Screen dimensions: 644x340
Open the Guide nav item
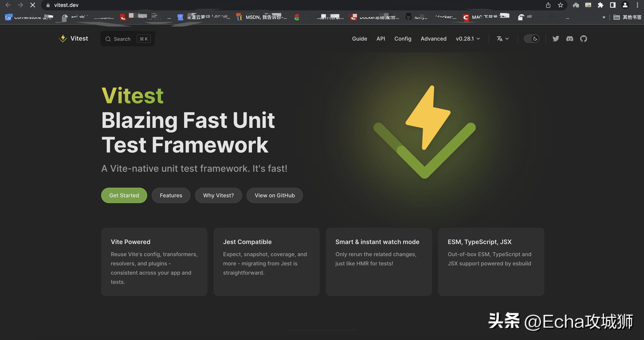click(x=359, y=39)
